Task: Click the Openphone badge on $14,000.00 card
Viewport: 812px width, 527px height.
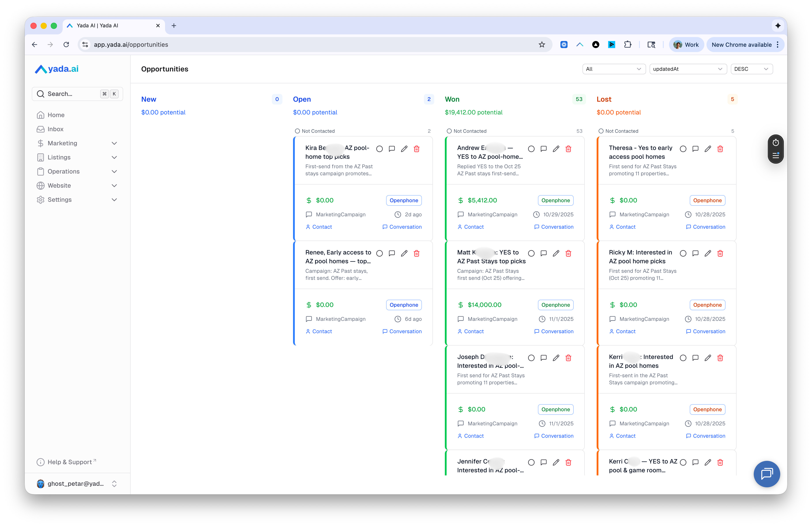Action: [555, 305]
